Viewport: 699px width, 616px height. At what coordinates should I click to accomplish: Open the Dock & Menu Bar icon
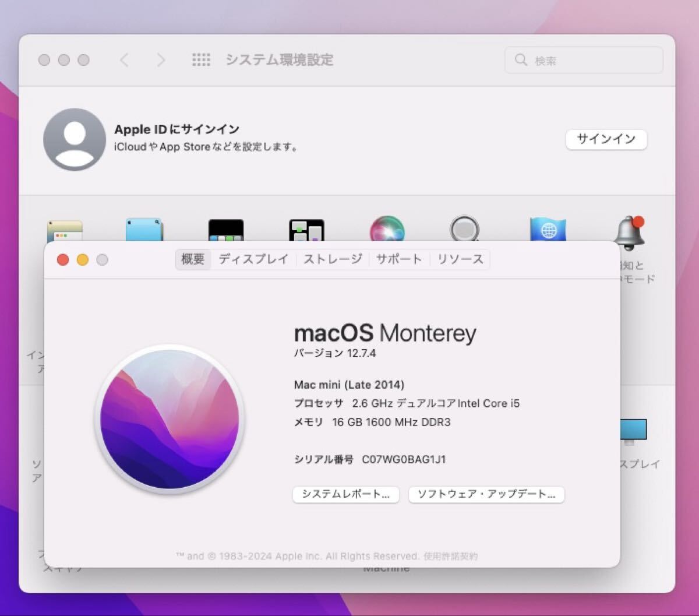226,230
